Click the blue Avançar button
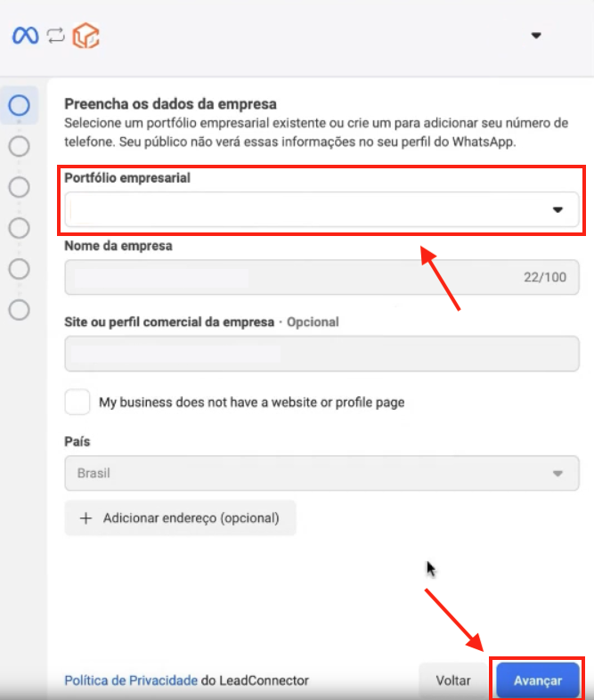Image resolution: width=594 pixels, height=700 pixels. (538, 680)
